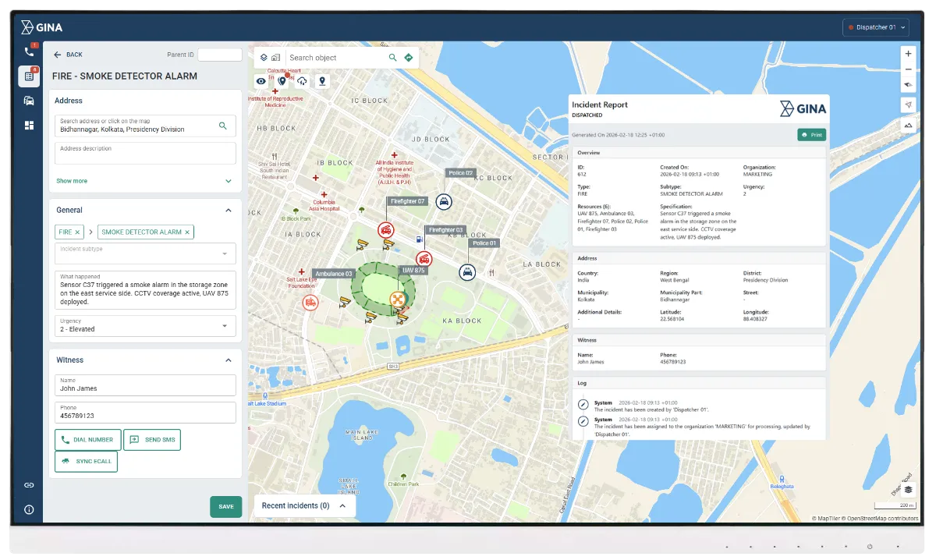This screenshot has width=936, height=560.
Task: Toggle map object visibility with the eye icon
Action: (261, 81)
